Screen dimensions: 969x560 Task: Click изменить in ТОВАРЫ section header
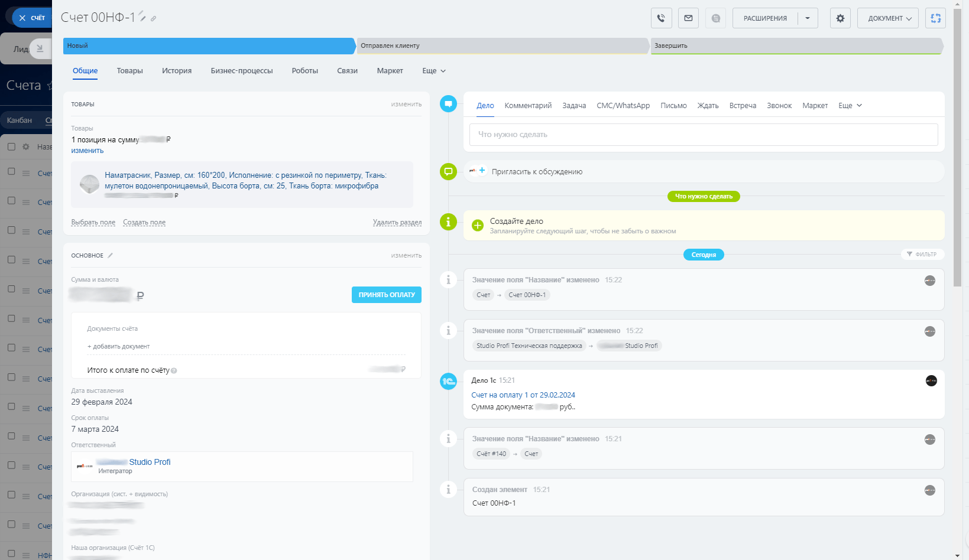tap(406, 105)
